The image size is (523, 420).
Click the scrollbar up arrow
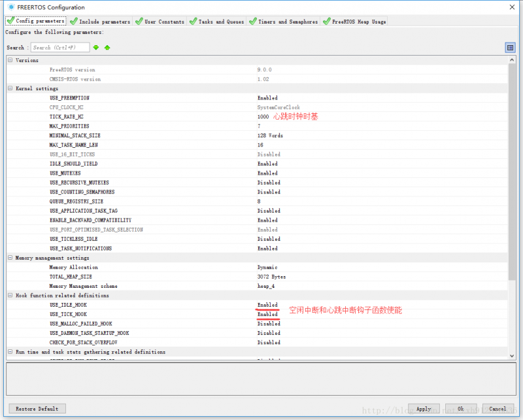[512, 60]
